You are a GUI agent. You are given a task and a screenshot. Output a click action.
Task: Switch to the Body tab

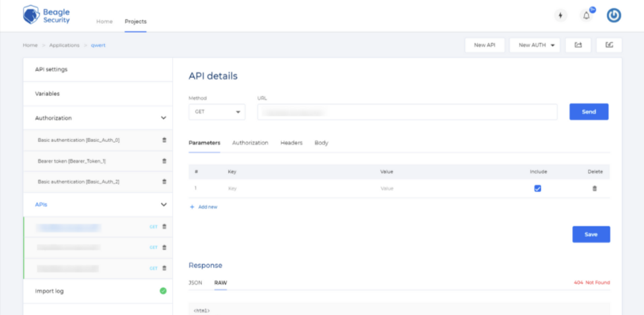321,143
